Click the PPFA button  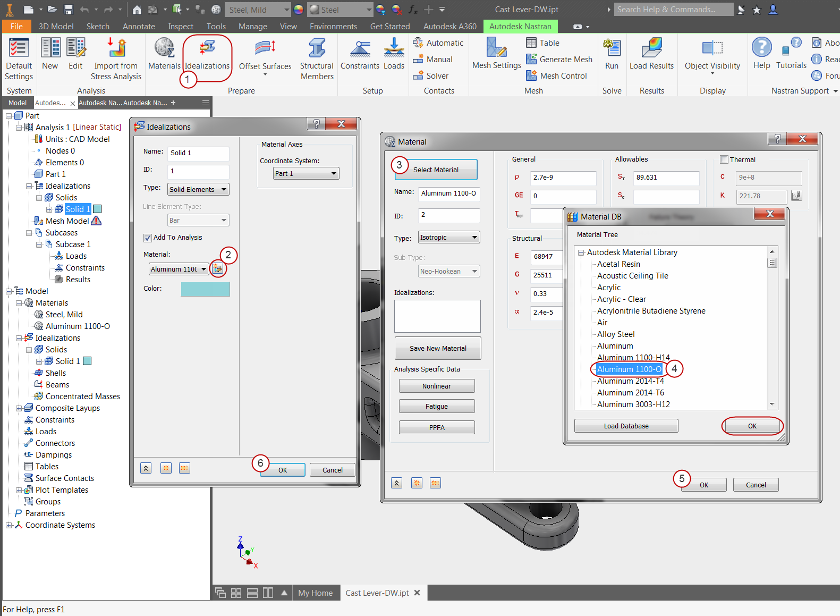tap(437, 427)
